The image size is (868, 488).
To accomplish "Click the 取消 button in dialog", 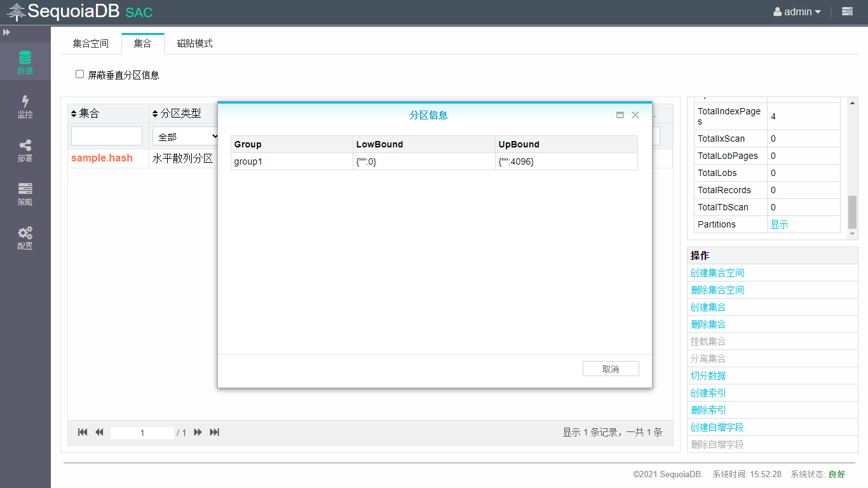I will (x=610, y=369).
